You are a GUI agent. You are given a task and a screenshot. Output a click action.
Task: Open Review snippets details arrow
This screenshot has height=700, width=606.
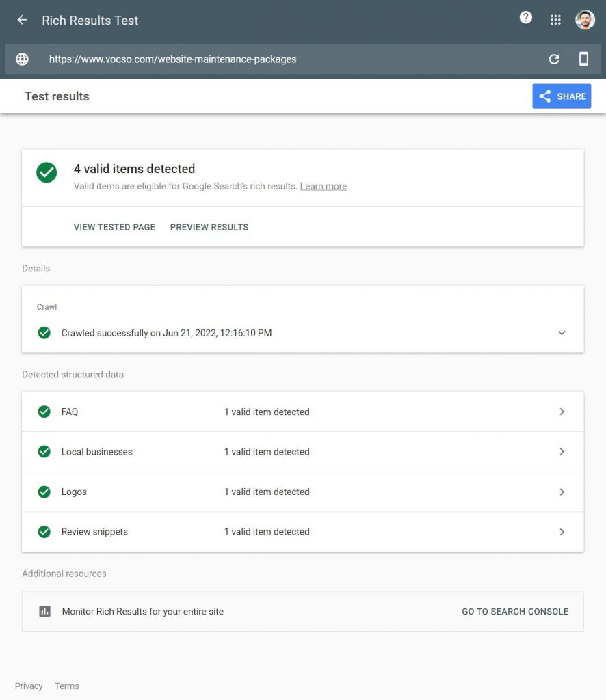pyautogui.click(x=562, y=532)
